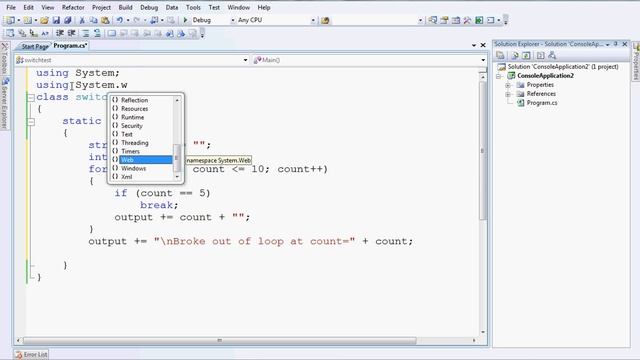Image resolution: width=640 pixels, height=360 pixels.
Task: Open the Tools menu
Action: pyautogui.click(x=193, y=7)
